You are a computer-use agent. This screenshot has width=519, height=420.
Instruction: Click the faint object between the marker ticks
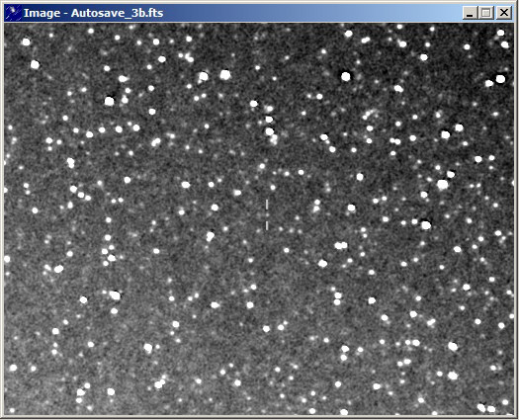[x=267, y=215]
